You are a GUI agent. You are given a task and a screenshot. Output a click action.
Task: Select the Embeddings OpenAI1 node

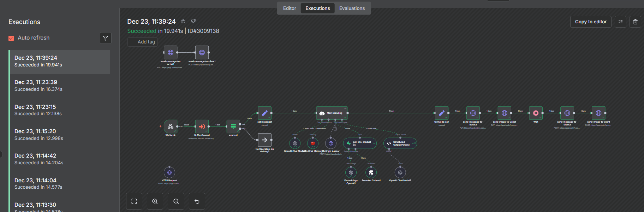pyautogui.click(x=351, y=172)
